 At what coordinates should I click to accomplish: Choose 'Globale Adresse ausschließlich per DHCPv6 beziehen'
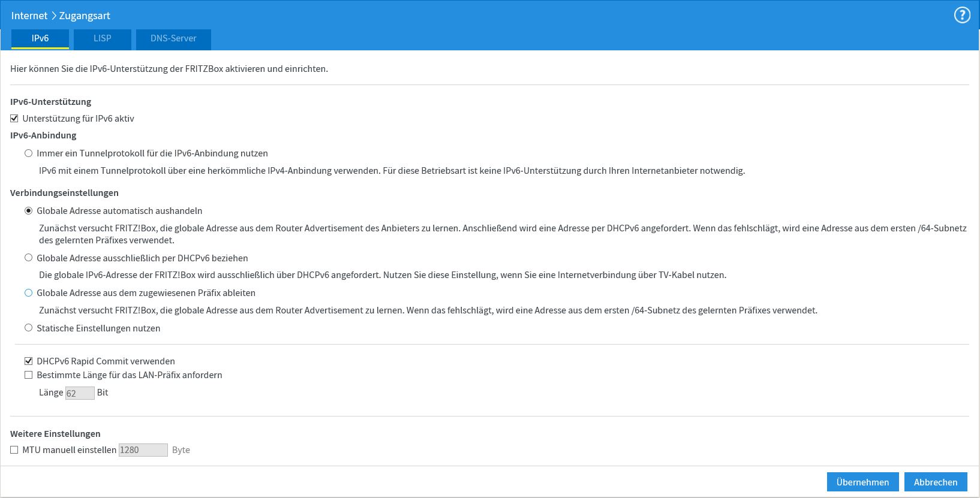pos(28,258)
